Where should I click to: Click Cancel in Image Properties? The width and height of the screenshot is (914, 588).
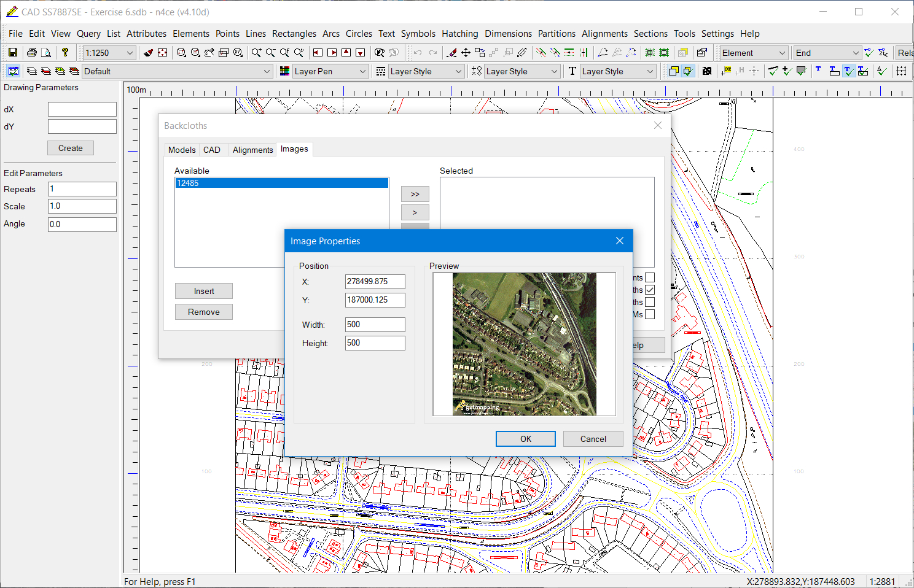coord(593,439)
